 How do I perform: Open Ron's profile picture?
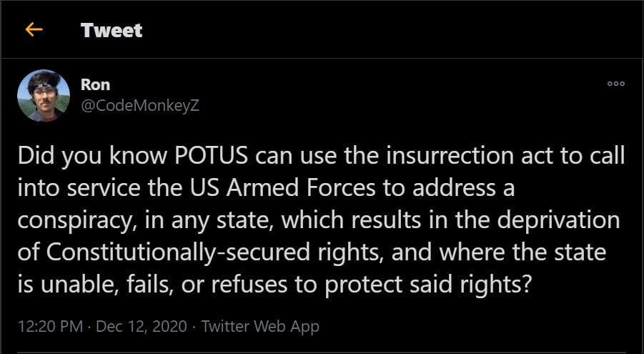pyautogui.click(x=43, y=96)
